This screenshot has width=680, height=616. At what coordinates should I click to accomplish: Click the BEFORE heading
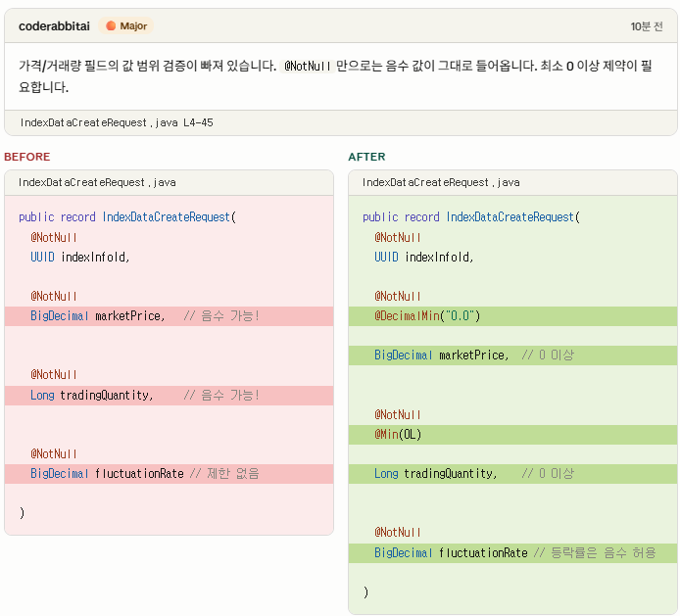tap(26, 157)
